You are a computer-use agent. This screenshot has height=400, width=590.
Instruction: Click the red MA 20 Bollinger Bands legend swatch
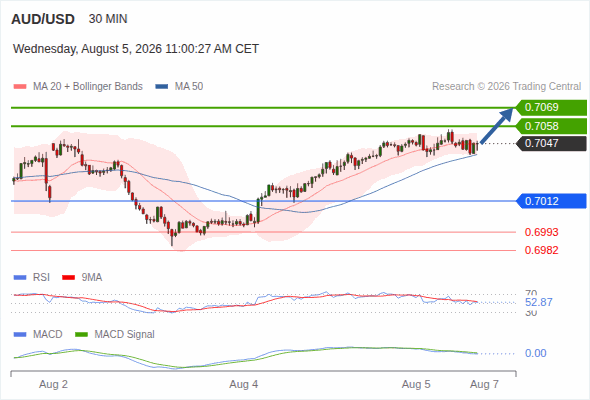[x=20, y=87]
